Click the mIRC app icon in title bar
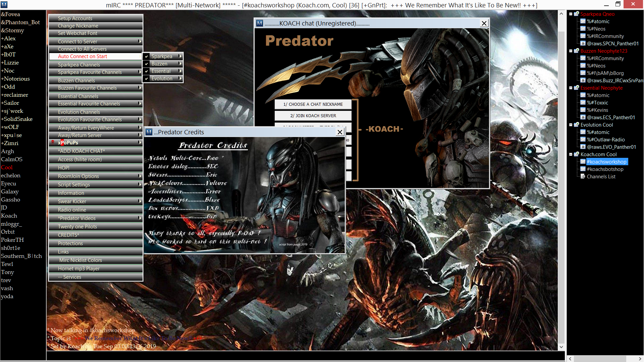The height and width of the screenshot is (362, 644). tap(4, 5)
